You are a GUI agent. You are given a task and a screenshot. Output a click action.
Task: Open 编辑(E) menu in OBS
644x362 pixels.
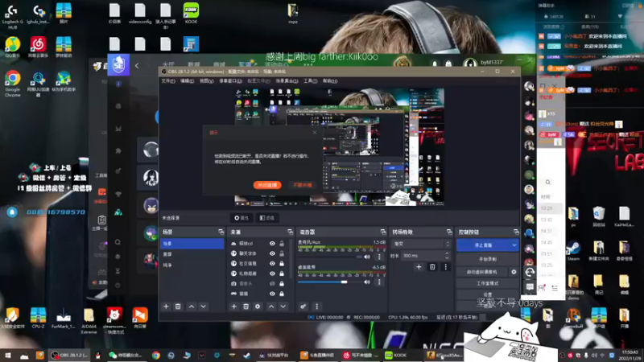pyautogui.click(x=187, y=81)
